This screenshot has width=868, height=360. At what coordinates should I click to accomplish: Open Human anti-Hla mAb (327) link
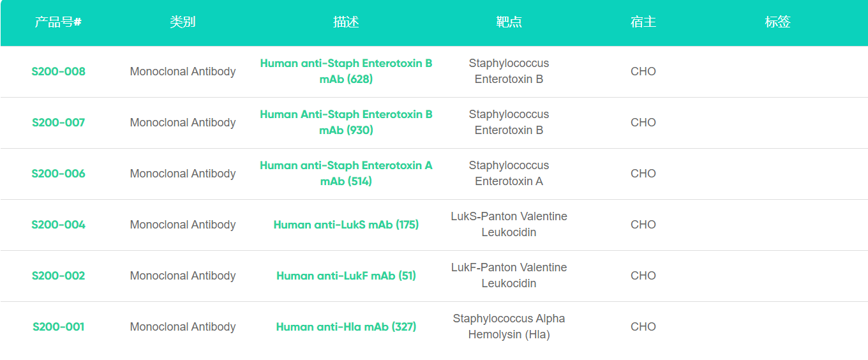[346, 327]
